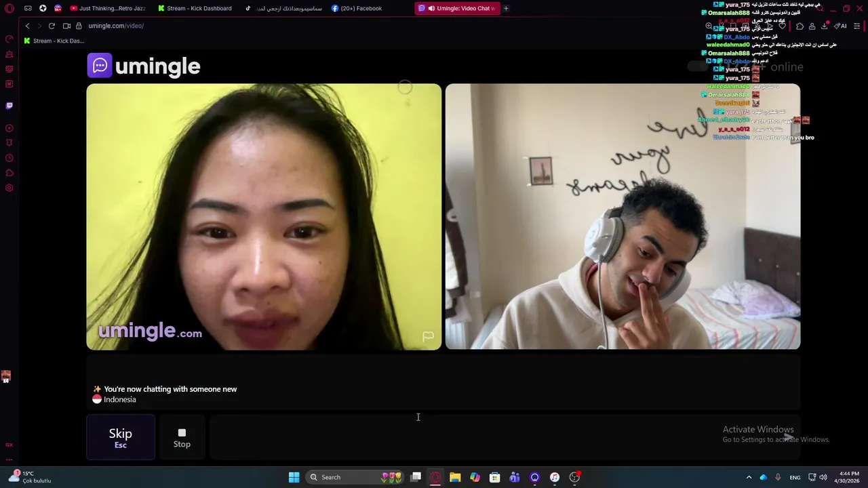Click the pinned soccer ball tab icon
The width and height of the screenshot is (868, 488).
(43, 8)
